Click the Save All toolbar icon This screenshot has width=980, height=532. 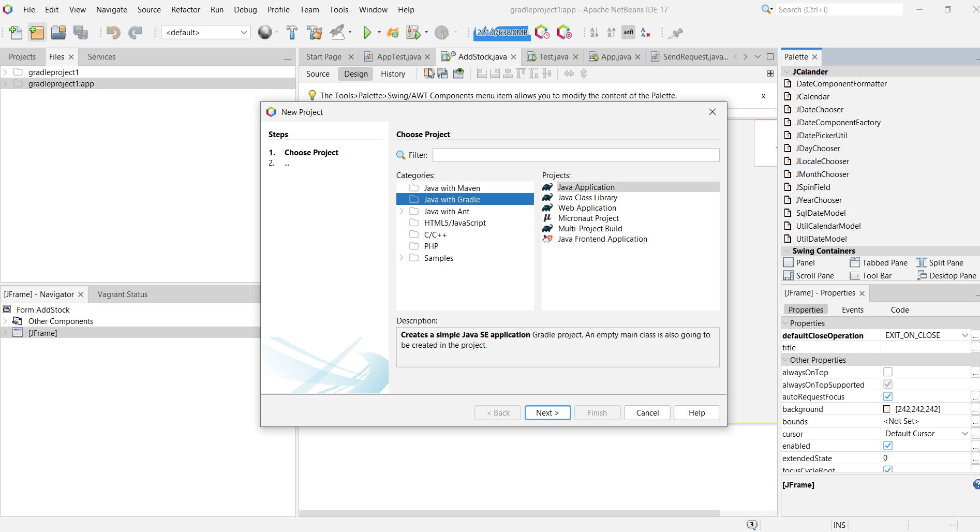(x=80, y=33)
